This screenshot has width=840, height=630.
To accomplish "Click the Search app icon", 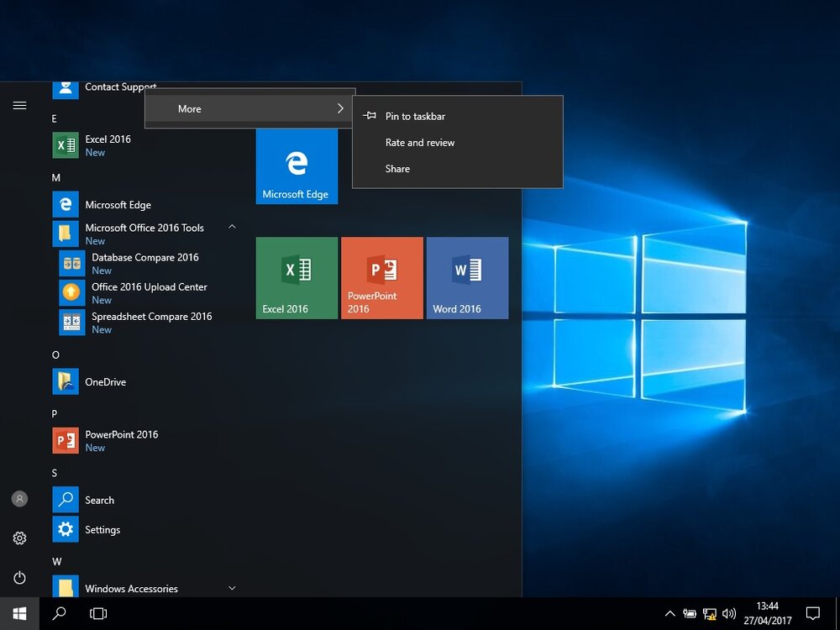I will pyautogui.click(x=66, y=499).
